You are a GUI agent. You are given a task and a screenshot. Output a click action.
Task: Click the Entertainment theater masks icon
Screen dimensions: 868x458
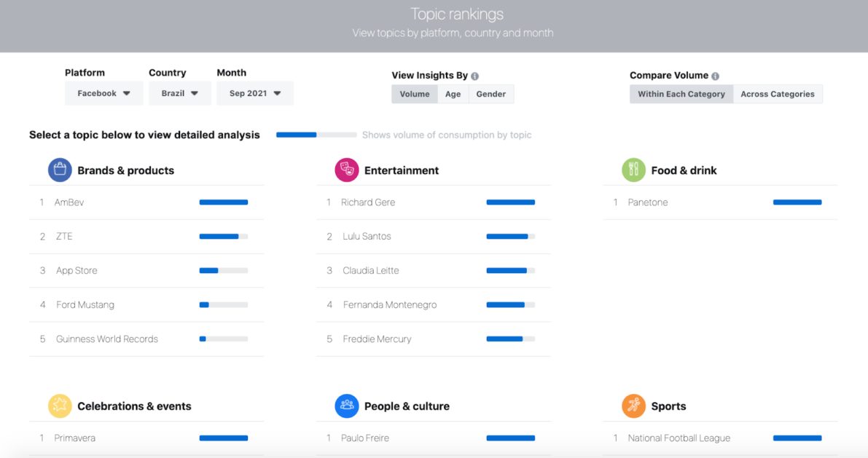point(347,170)
